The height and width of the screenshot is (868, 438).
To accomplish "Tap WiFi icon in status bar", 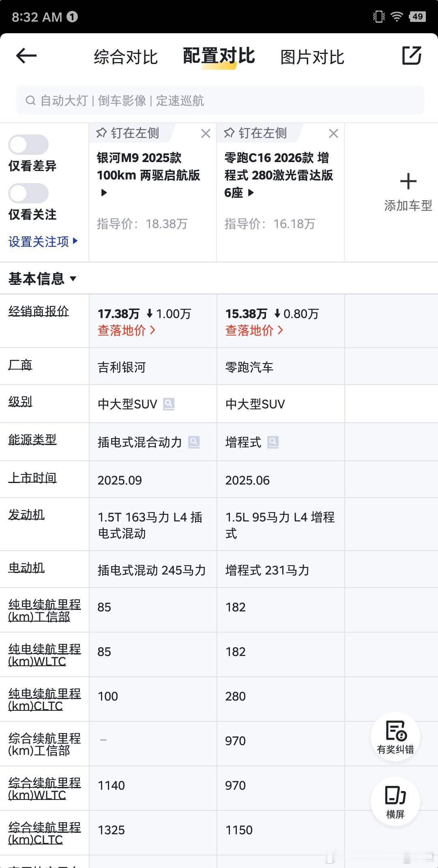I will tap(396, 17).
